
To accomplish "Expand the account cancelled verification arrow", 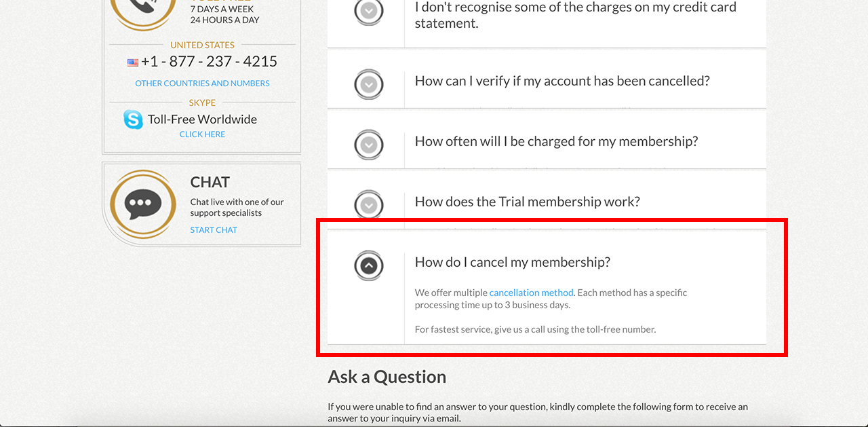I will (x=369, y=84).
